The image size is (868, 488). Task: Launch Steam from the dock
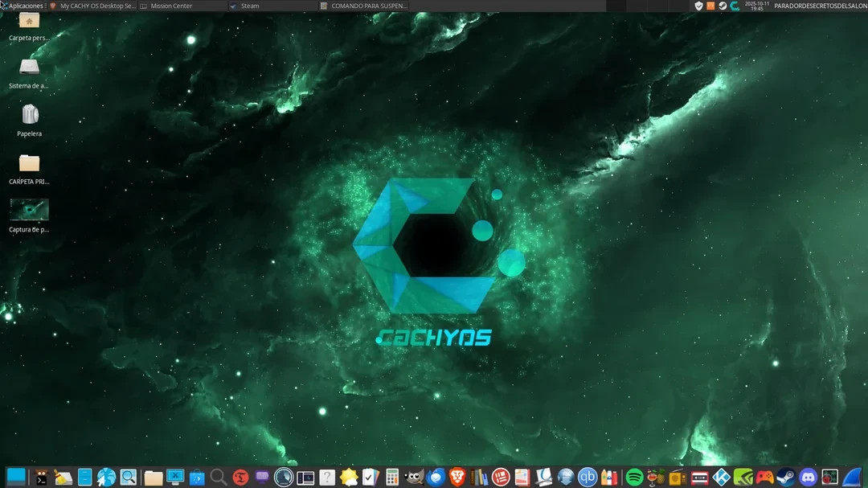(x=786, y=477)
